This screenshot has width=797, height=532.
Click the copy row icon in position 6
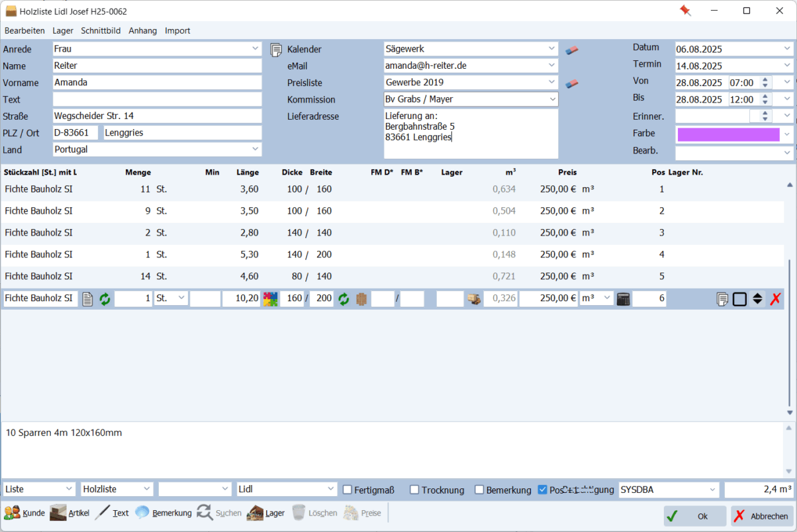(x=723, y=299)
